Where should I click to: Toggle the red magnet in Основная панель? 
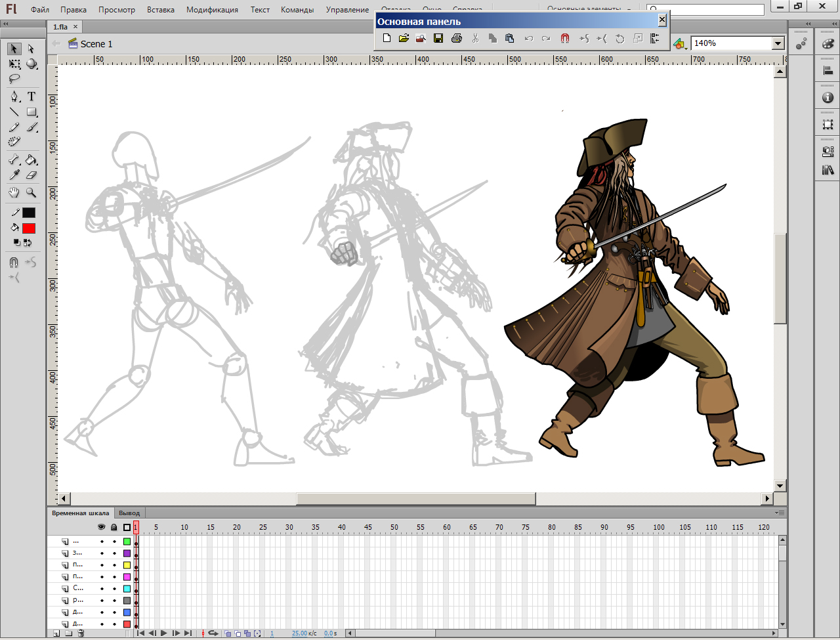[565, 39]
